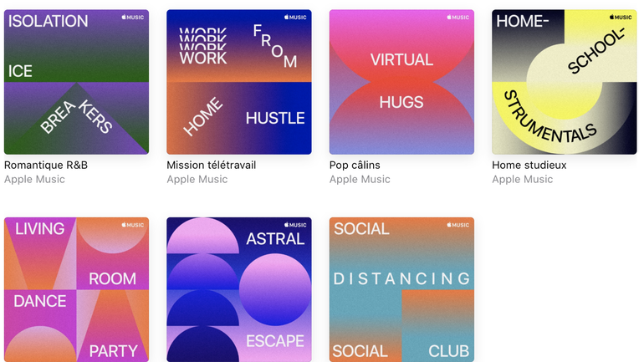The height and width of the screenshot is (362, 644).
Task: Open the Isolation Ice Breakers playlist cover
Action: point(76,82)
